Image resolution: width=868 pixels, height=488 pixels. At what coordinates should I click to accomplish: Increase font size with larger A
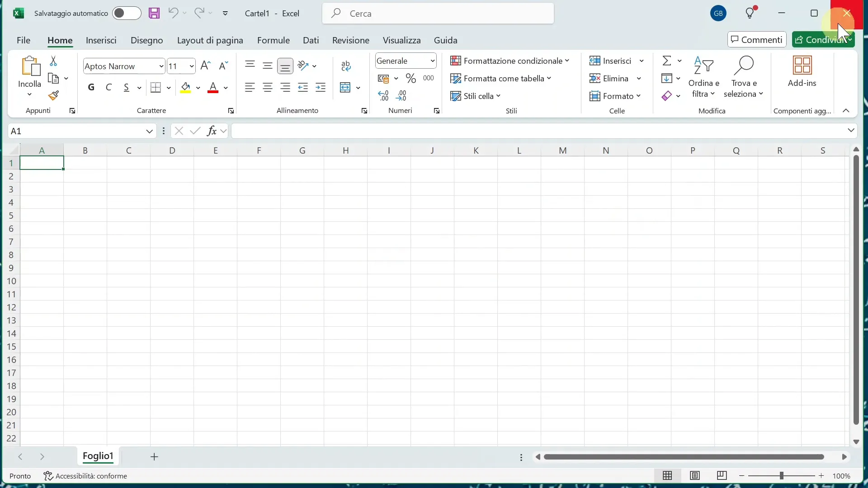(x=206, y=66)
